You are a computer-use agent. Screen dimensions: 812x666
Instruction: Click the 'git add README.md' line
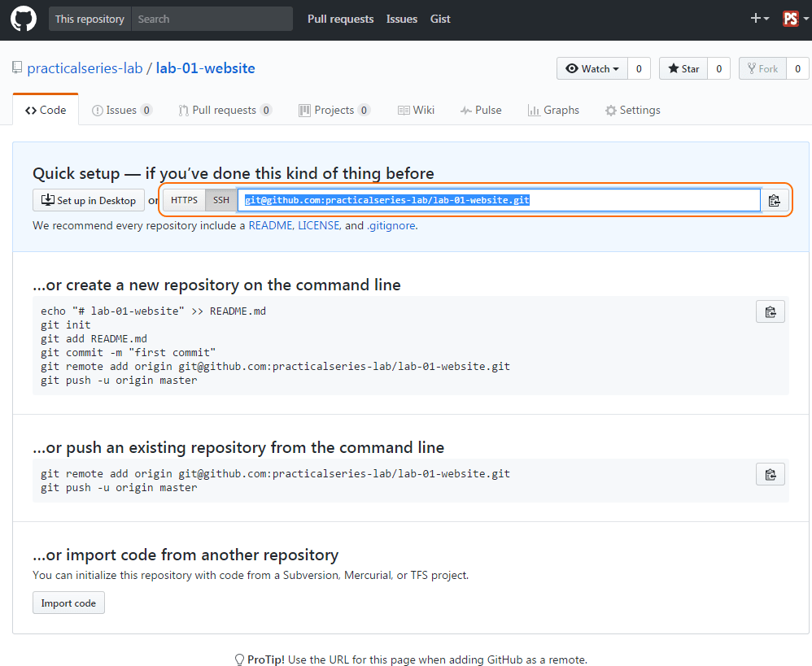94,339
